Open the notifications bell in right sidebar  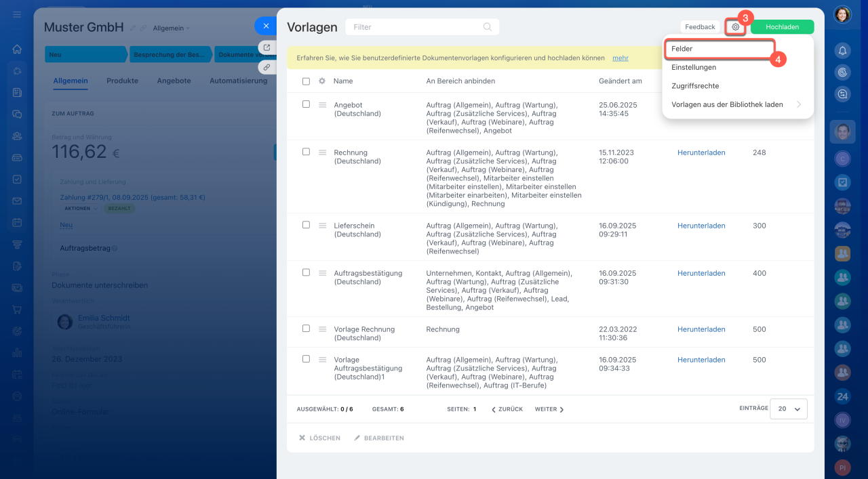842,50
